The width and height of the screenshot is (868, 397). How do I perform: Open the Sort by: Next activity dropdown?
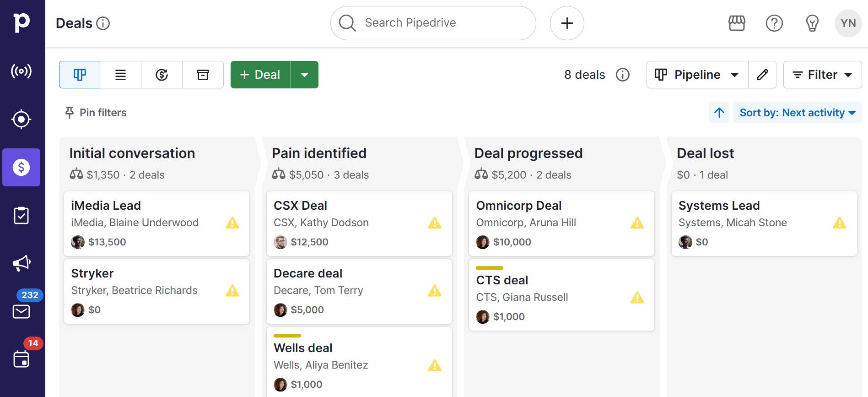(x=798, y=113)
